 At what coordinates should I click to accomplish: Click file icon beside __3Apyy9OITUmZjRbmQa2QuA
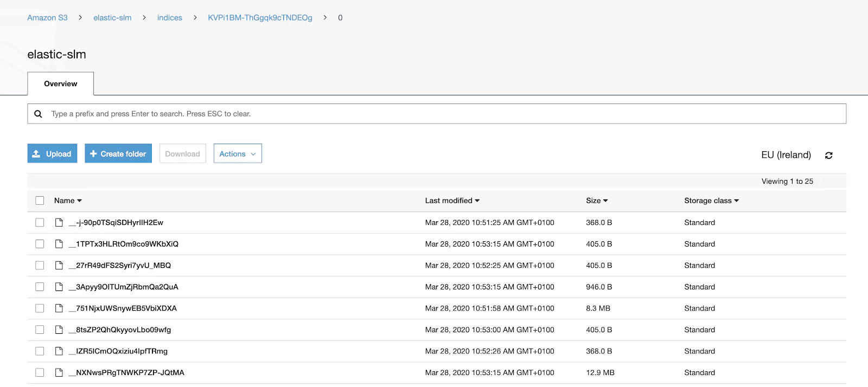(x=59, y=287)
